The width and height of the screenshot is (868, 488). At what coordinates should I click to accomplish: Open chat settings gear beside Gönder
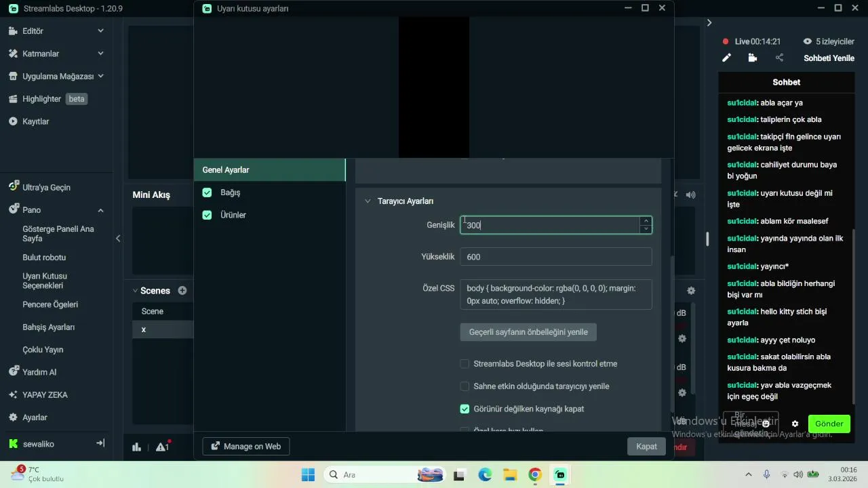click(x=795, y=424)
